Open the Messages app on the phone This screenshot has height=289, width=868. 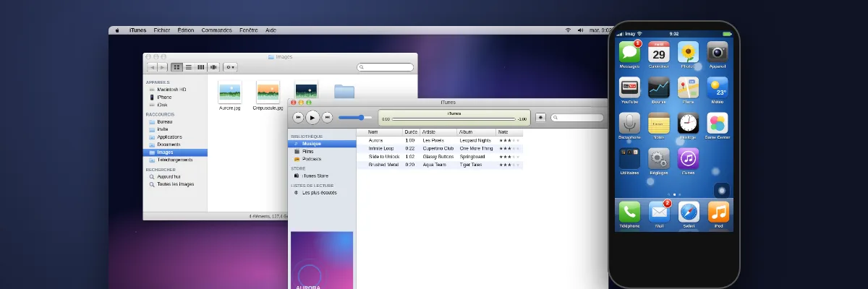pos(629,52)
